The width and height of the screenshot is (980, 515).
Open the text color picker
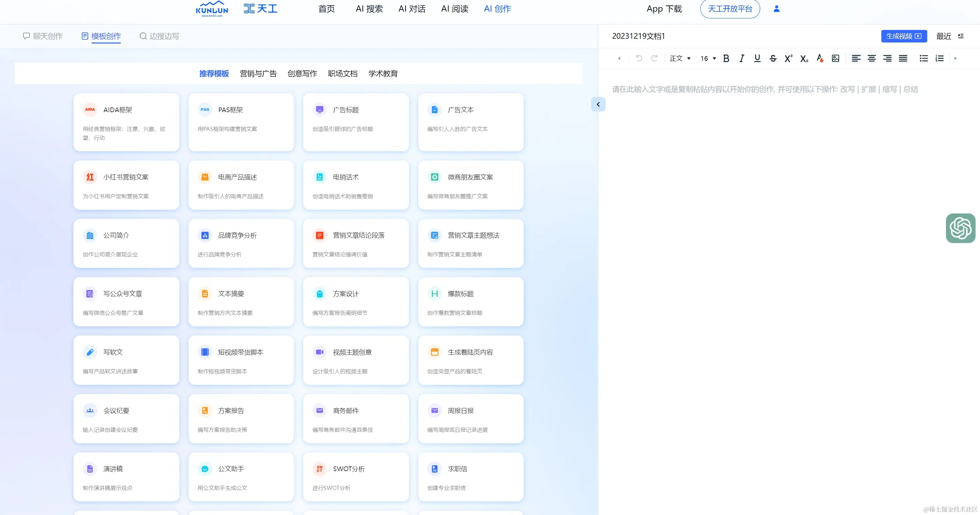tap(819, 58)
